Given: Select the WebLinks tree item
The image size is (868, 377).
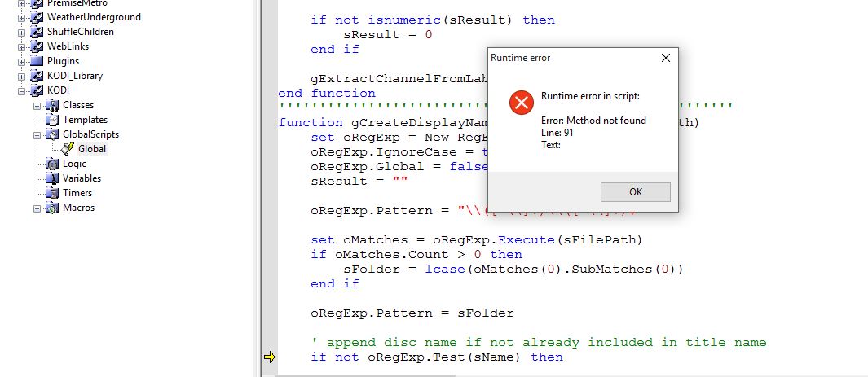Looking at the screenshot, I should click(x=68, y=46).
